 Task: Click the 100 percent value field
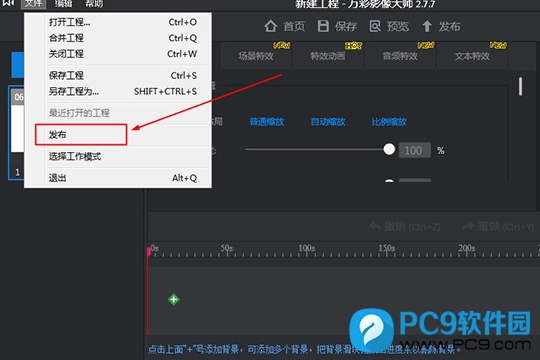tap(415, 150)
